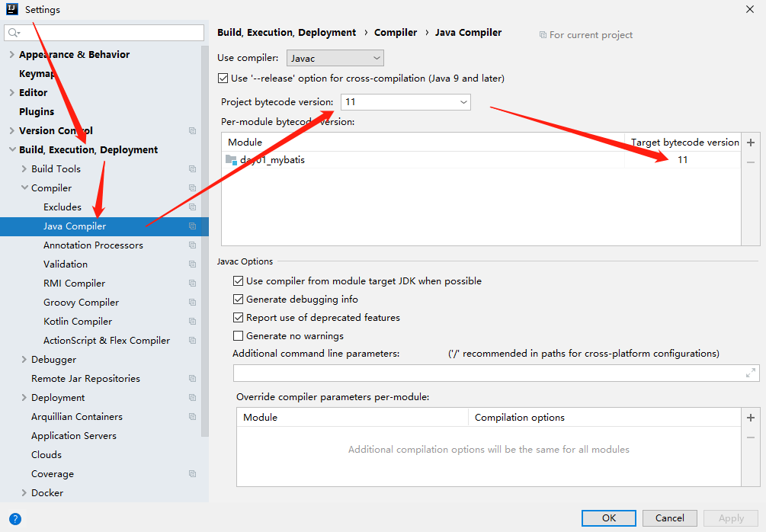
Task: Click the Apply button
Action: coord(731,518)
